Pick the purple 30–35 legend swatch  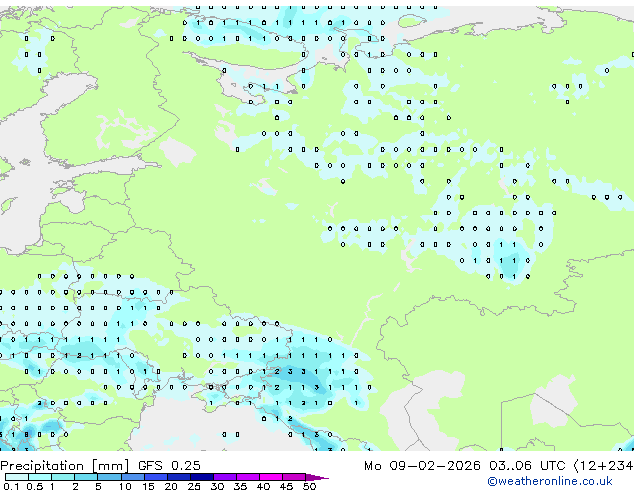[x=225, y=477]
